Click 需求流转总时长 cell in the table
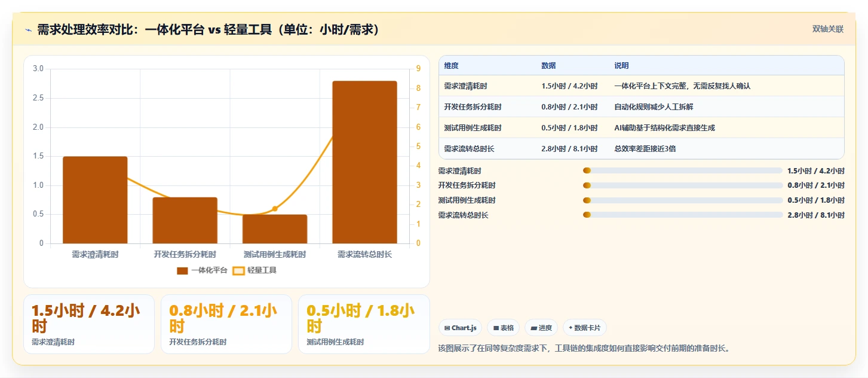Image resolution: width=868 pixels, height=378 pixels. click(469, 149)
